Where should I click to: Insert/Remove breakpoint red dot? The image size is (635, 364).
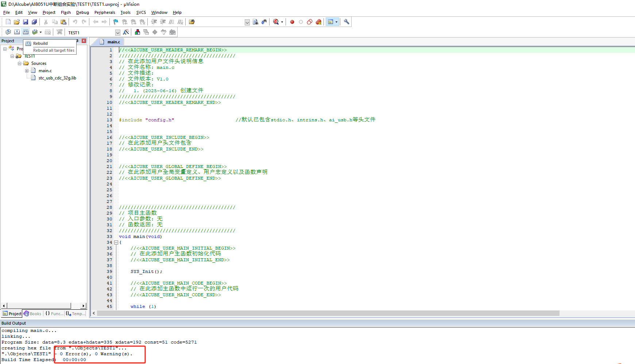[x=292, y=22]
